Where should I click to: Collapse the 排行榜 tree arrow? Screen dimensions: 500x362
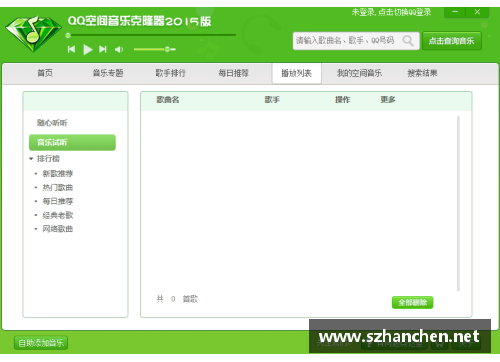click(x=31, y=159)
